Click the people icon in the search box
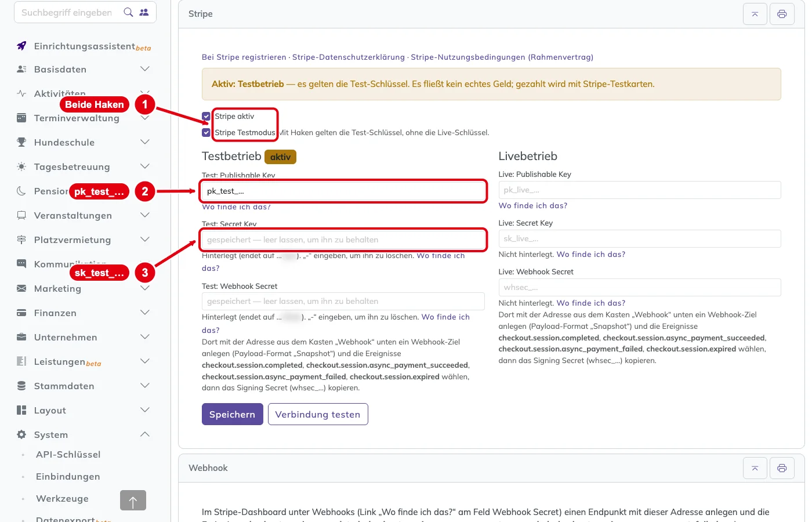Screen dimensions: 812x522 [144, 12]
